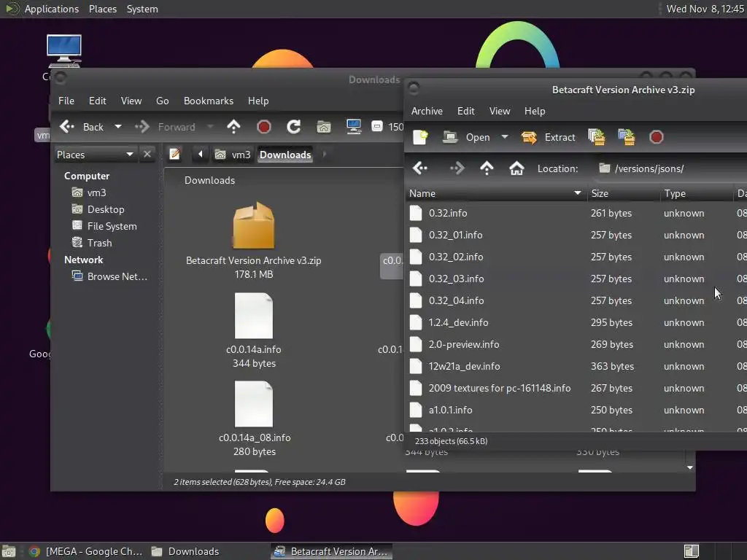Select File System in the Places sidebar
Screen dimensions: 747x560
tap(104, 226)
